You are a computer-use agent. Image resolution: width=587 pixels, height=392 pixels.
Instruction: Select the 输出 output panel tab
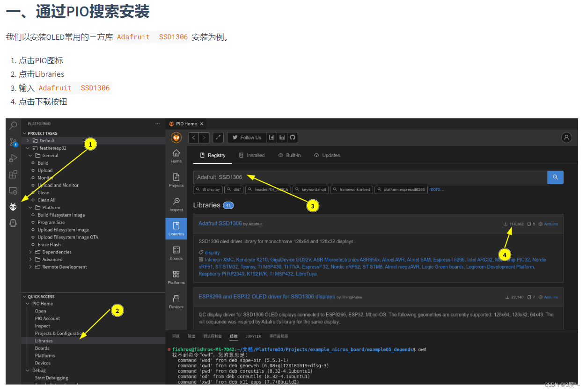[191, 336]
